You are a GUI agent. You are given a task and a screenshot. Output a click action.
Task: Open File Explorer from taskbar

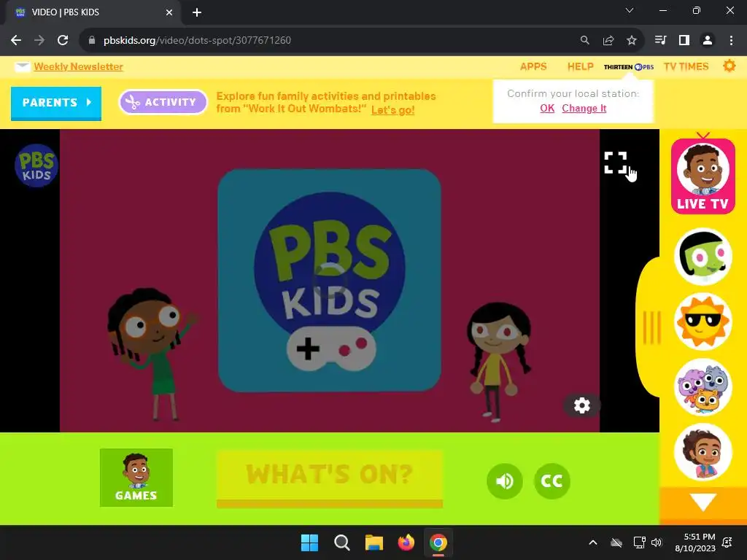(374, 542)
